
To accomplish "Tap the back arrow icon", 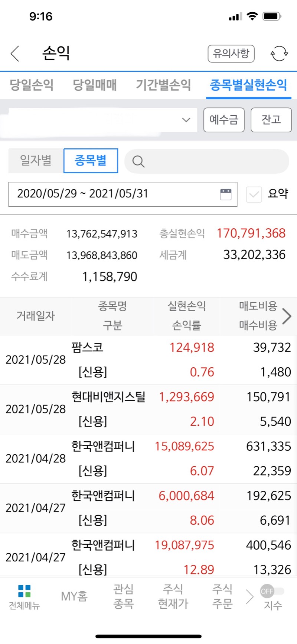I will click(15, 54).
